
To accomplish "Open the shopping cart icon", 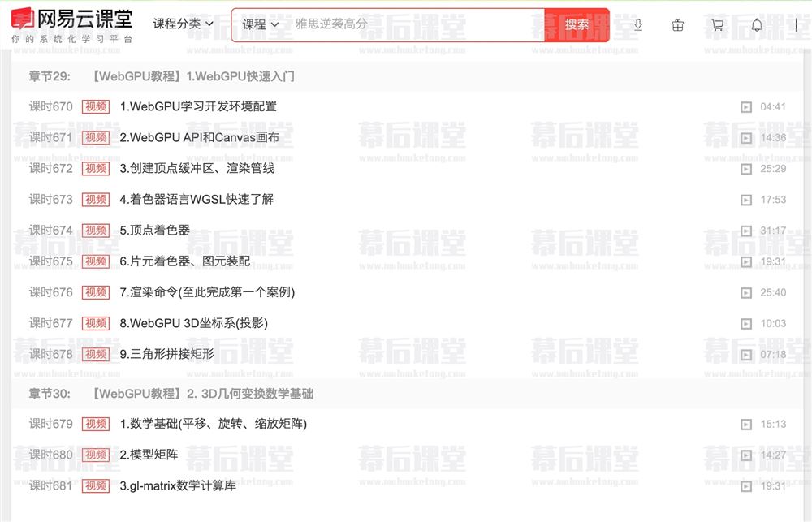I will click(x=717, y=25).
